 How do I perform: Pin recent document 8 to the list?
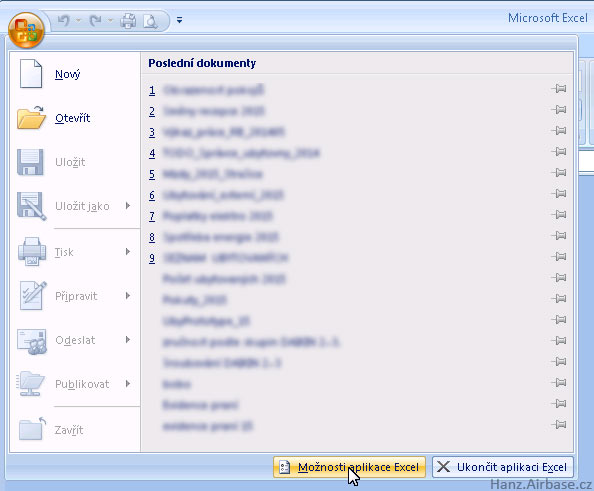[559, 236]
